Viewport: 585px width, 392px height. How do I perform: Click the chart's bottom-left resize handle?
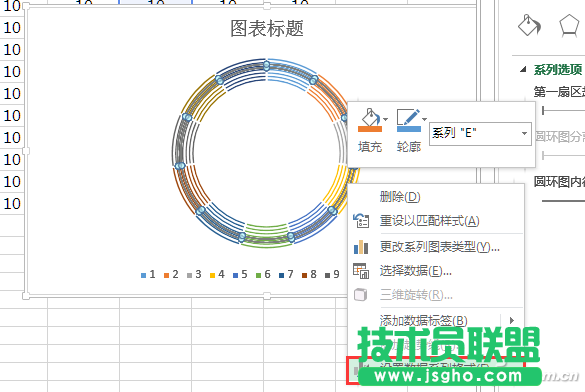26,296
